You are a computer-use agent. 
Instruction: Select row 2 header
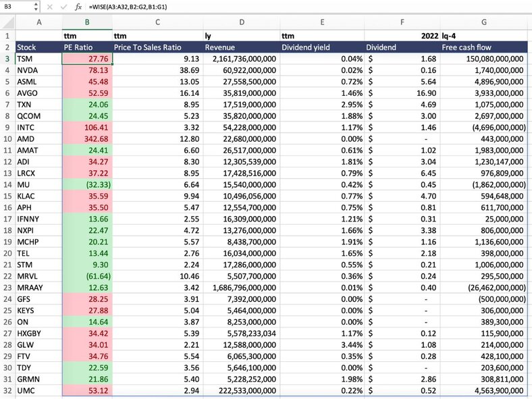click(7, 47)
